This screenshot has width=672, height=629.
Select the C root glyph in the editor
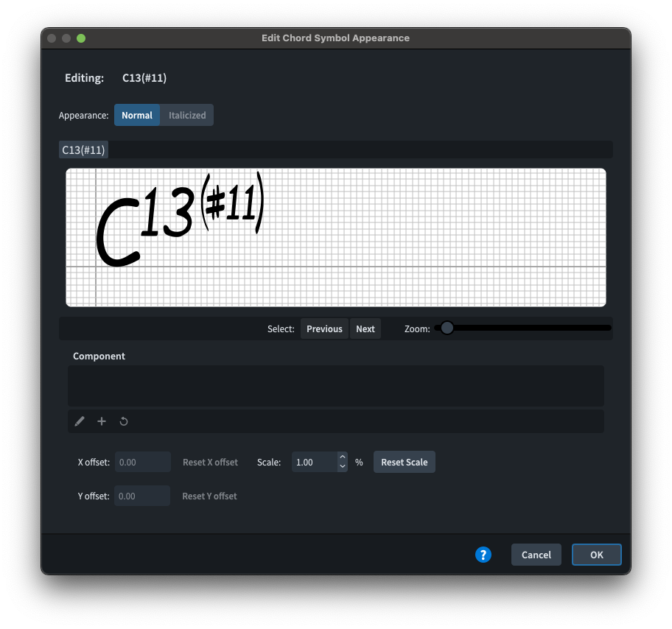117,232
